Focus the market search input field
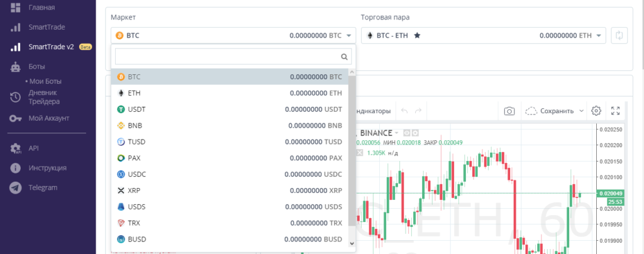Screen dimensions: 644x254 [233, 57]
